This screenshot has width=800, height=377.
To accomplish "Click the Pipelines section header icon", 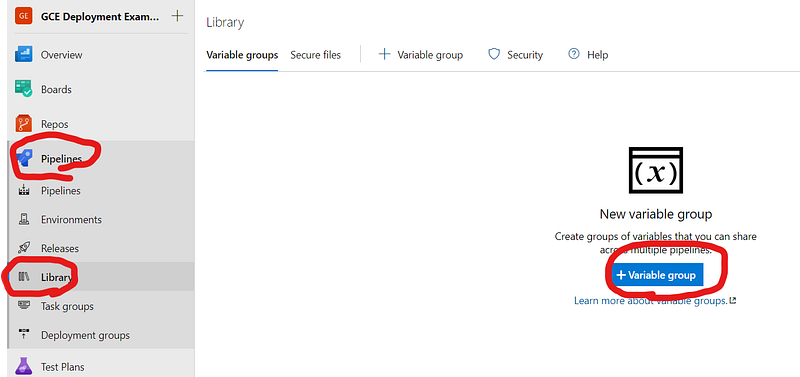I will [23, 159].
